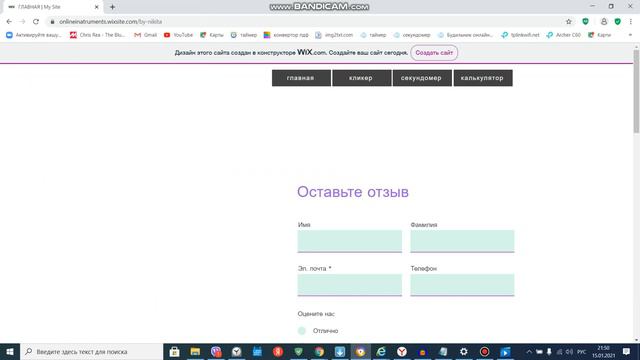Click the page vertical scrollbar thumb
Screen dimensions: 640x360
636,91
